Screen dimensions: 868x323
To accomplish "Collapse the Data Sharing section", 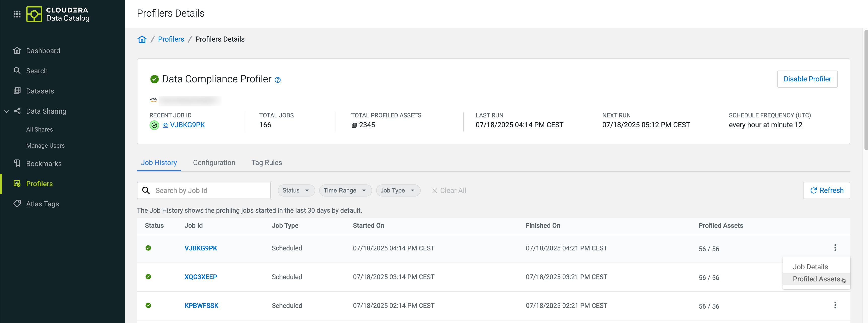I will (6, 111).
